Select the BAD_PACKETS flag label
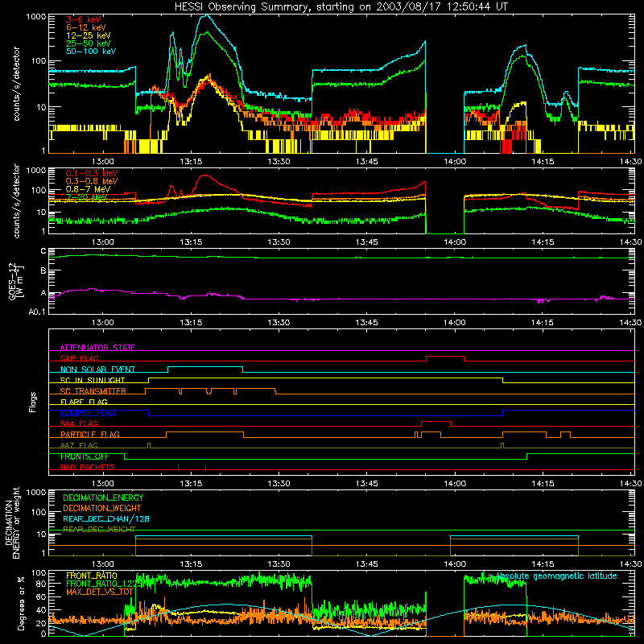The width and height of the screenshot is (644, 644). (x=88, y=467)
